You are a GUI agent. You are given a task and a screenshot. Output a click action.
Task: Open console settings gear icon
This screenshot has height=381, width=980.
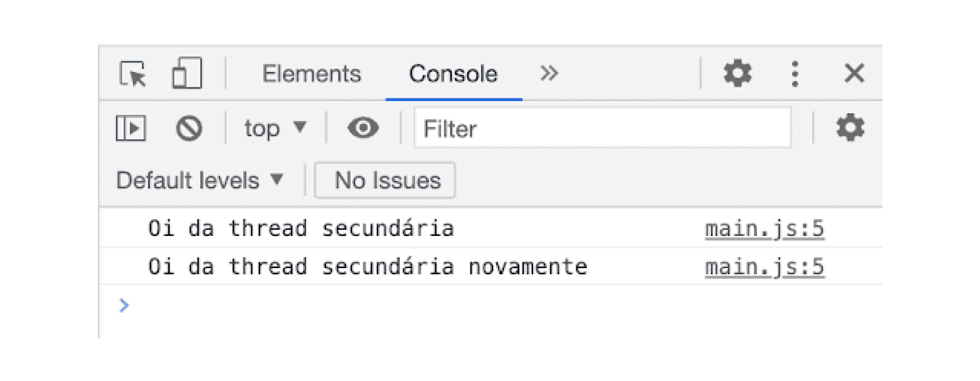click(850, 127)
